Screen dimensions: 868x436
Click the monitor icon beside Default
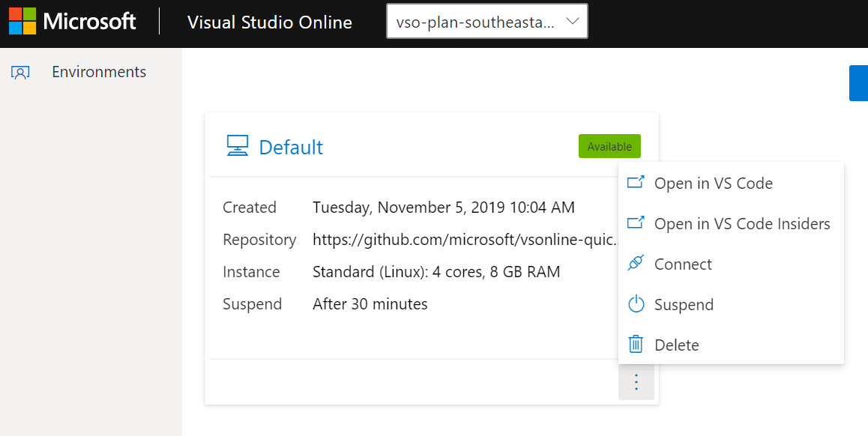click(237, 146)
